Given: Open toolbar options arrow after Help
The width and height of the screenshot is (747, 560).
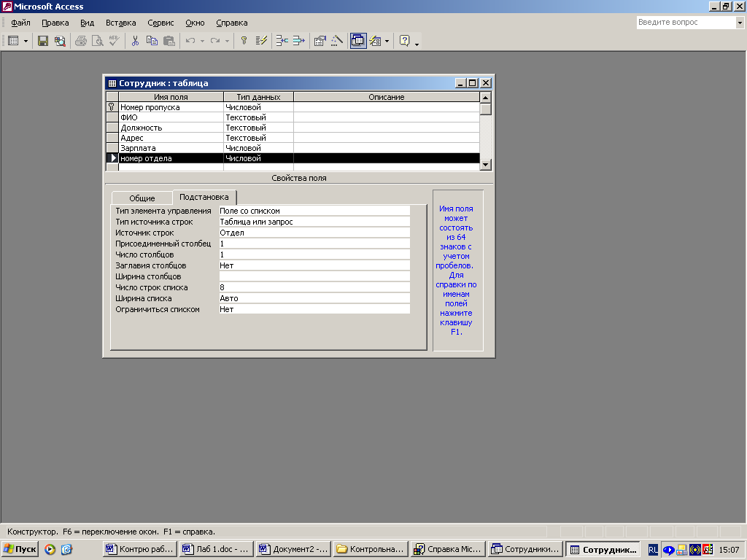Looking at the screenshot, I should coord(417,43).
